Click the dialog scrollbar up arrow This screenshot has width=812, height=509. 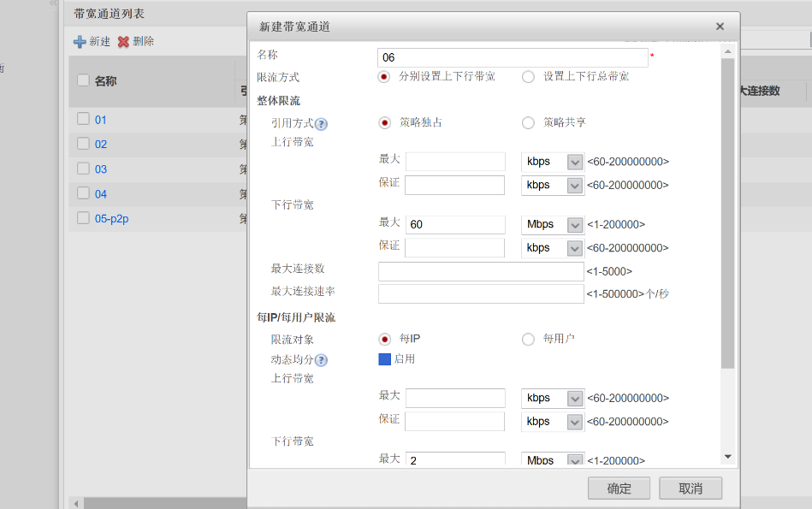pos(727,51)
